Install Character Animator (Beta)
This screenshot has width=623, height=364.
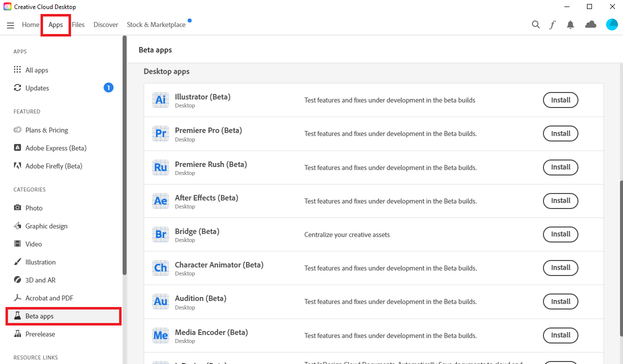560,267
